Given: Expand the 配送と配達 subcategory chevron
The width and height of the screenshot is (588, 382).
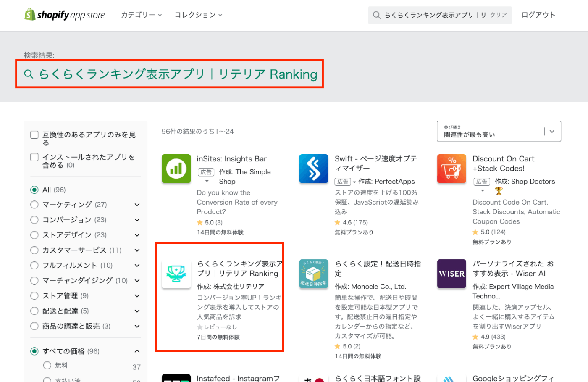Looking at the screenshot, I should click(x=137, y=311).
